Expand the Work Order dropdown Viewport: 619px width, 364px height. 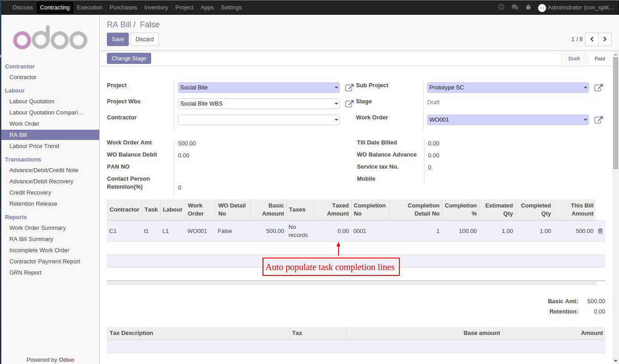[585, 120]
